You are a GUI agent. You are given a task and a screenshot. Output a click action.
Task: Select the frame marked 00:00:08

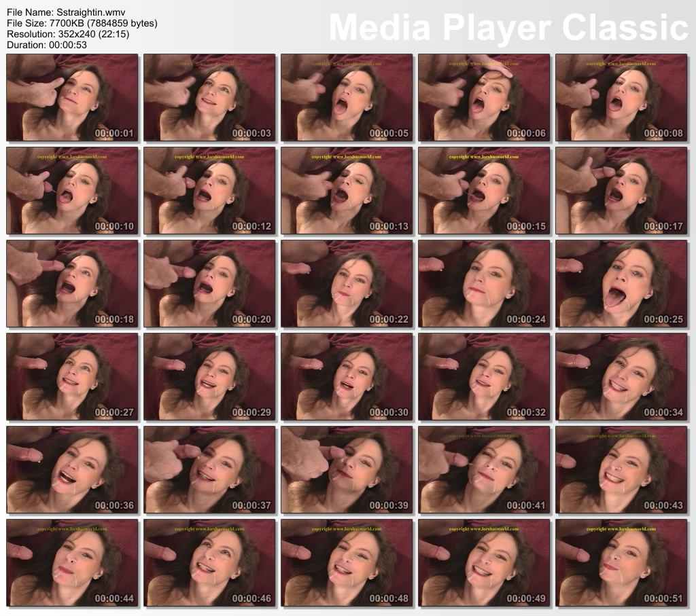coord(621,97)
